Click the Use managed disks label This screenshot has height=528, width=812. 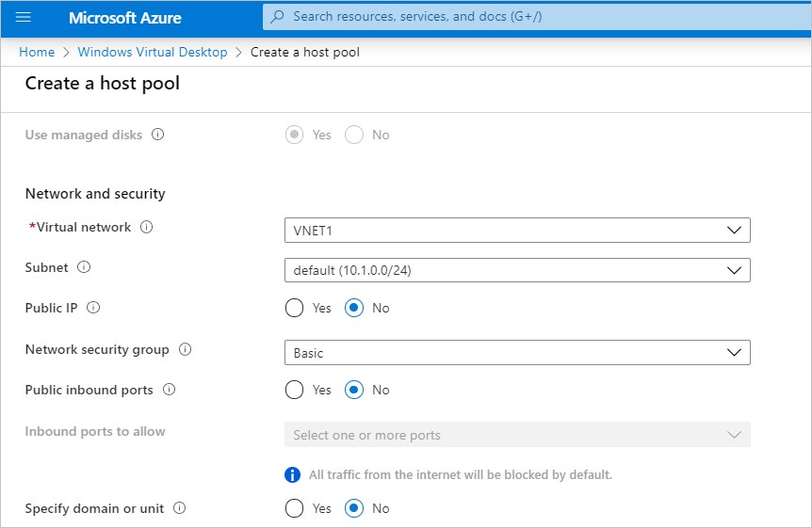click(84, 135)
